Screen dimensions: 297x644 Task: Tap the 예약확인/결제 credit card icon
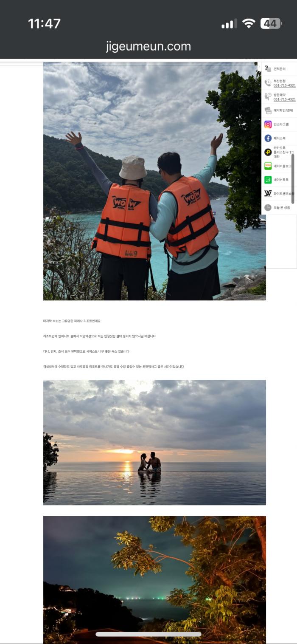click(268, 110)
